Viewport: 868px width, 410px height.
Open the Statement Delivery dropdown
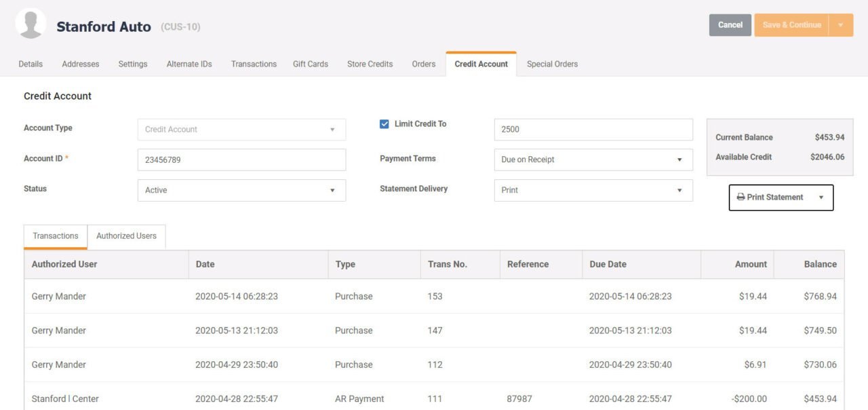coord(593,190)
